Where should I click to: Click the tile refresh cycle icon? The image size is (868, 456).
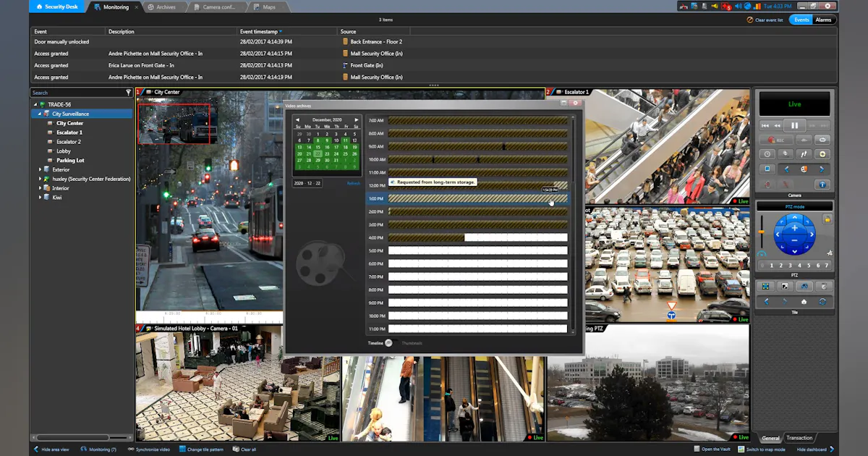pyautogui.click(x=822, y=302)
